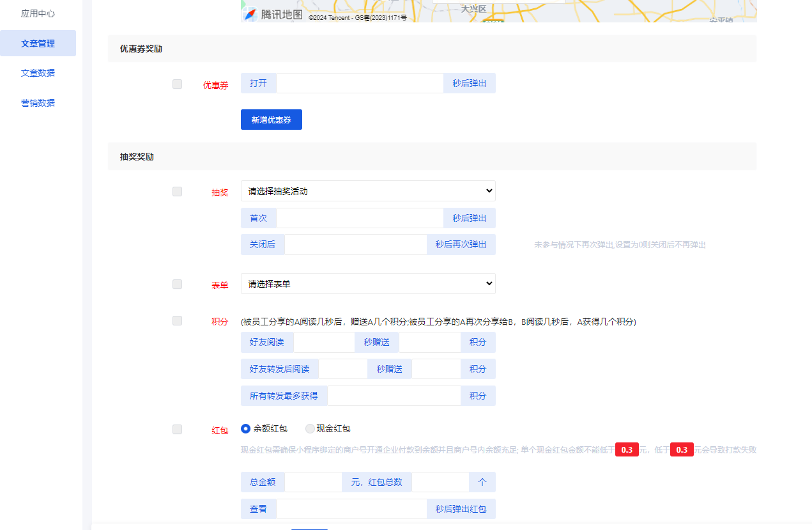Click the 打开 label next to 优惠券 input
812x530 pixels.
click(x=258, y=82)
